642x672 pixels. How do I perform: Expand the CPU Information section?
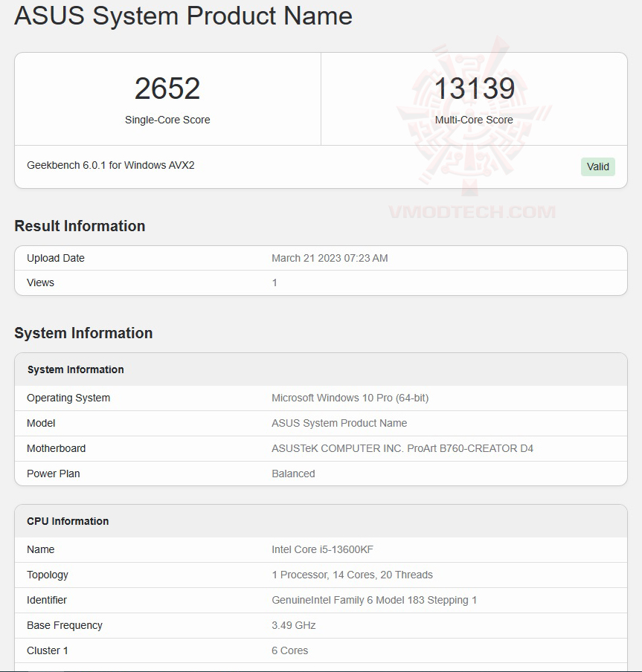coord(67,521)
